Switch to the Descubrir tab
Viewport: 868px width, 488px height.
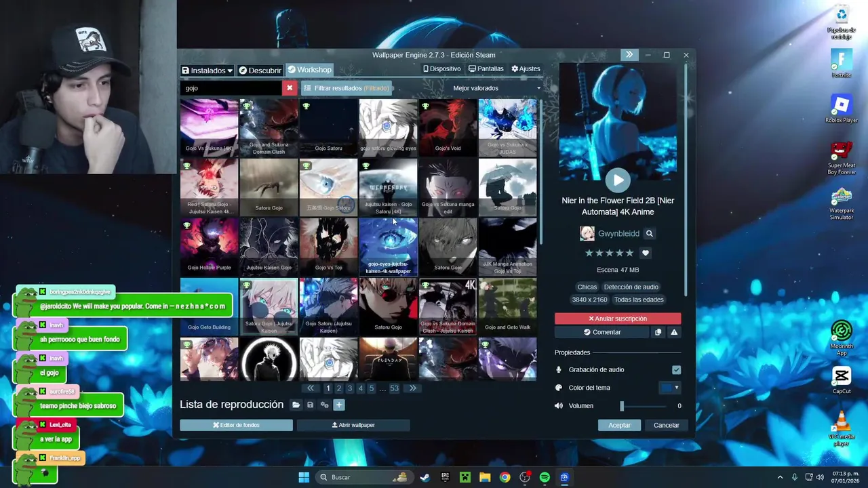[x=260, y=70]
